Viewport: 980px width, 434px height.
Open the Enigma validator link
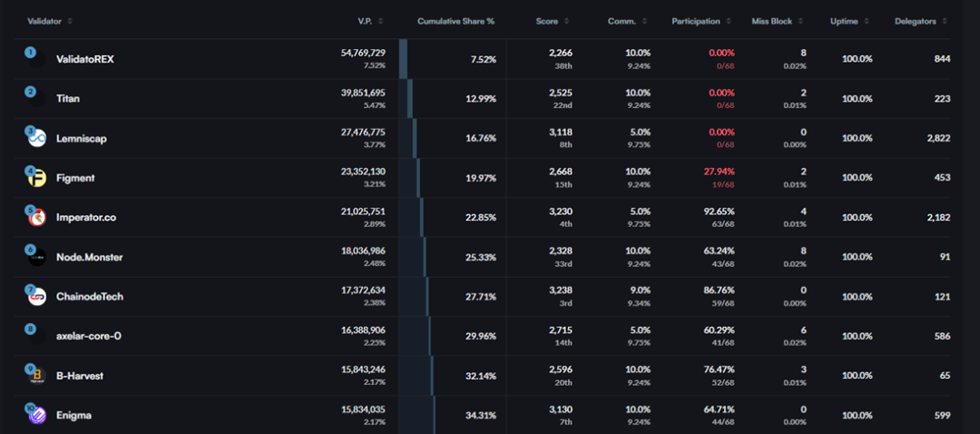(73, 415)
